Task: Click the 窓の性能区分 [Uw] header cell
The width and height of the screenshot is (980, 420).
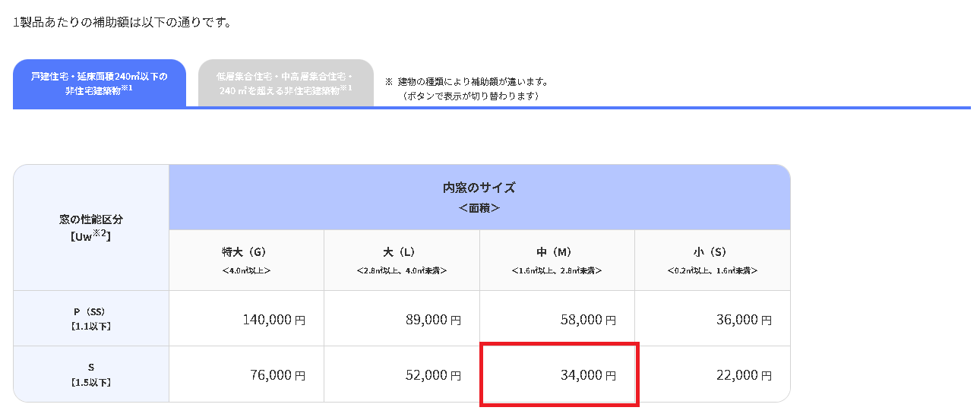Action: coord(91,226)
